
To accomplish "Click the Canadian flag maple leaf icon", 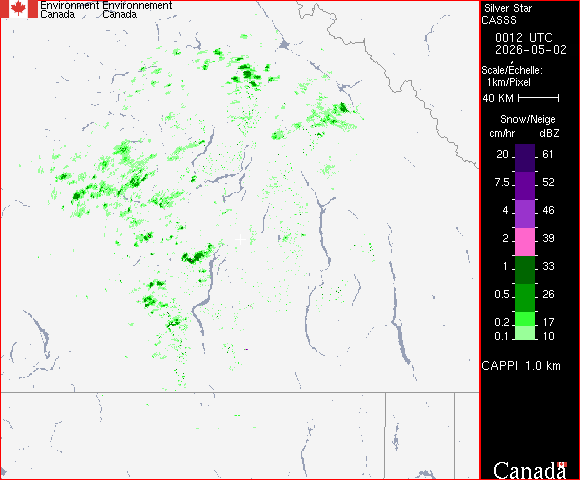I will pyautogui.click(x=18, y=9).
